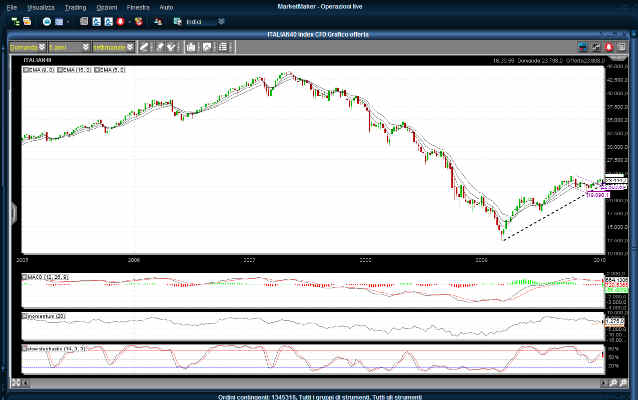Open the Visualizza menu
638x400 pixels.
41,7
